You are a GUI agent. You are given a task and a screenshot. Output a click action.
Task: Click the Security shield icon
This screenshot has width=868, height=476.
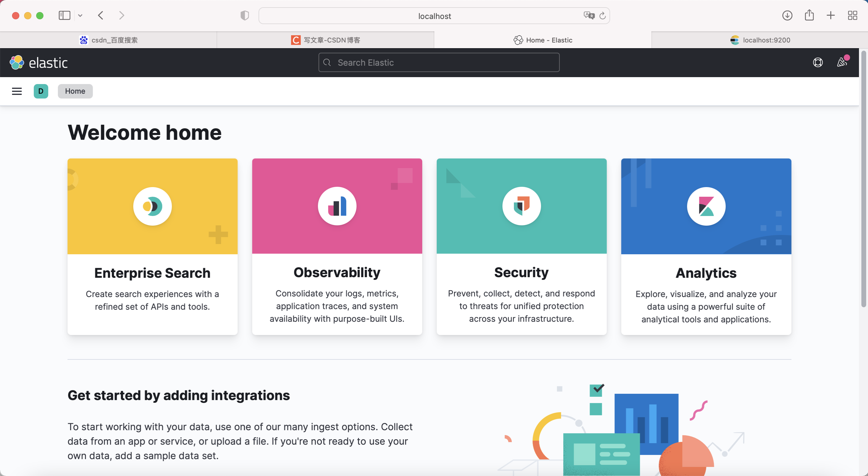(x=522, y=206)
